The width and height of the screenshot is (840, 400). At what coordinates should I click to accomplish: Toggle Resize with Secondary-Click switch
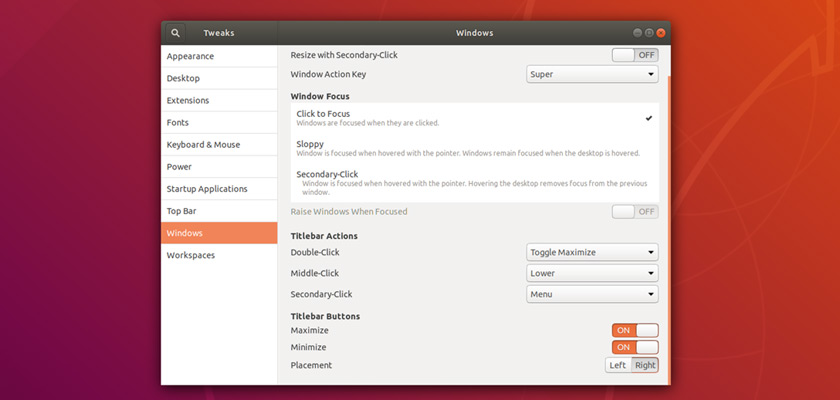(635, 55)
